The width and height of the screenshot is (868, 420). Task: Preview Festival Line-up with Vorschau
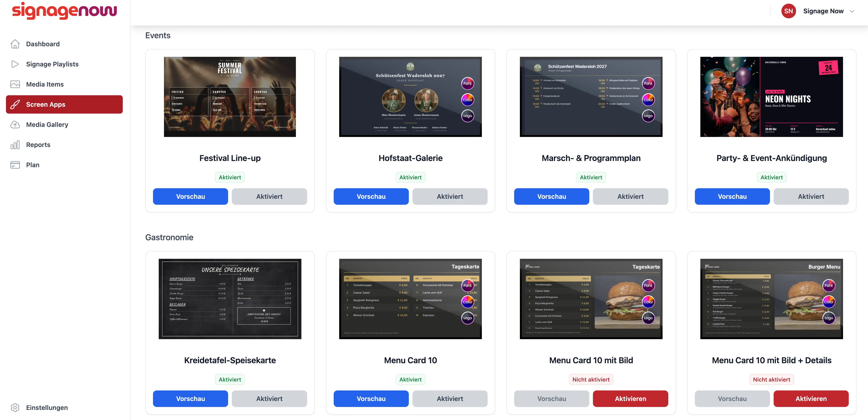click(190, 196)
